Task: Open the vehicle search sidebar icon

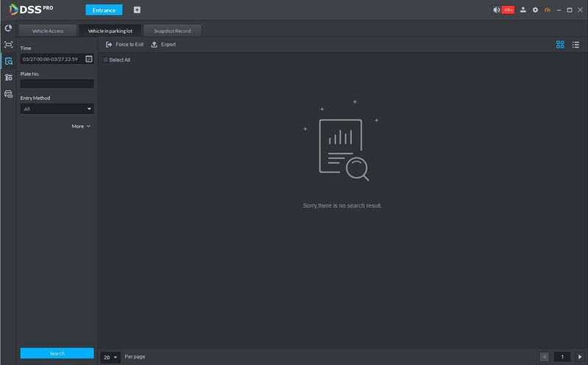Action: [x=9, y=61]
